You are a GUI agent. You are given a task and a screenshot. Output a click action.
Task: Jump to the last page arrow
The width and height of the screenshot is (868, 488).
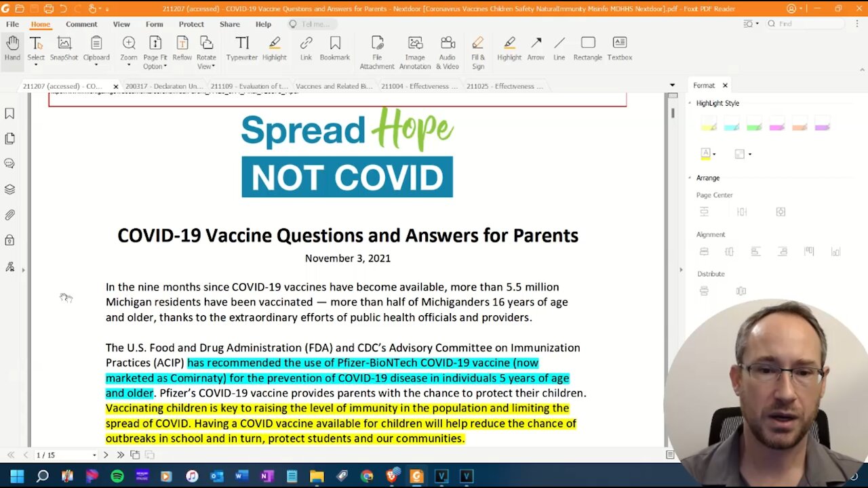(x=120, y=455)
